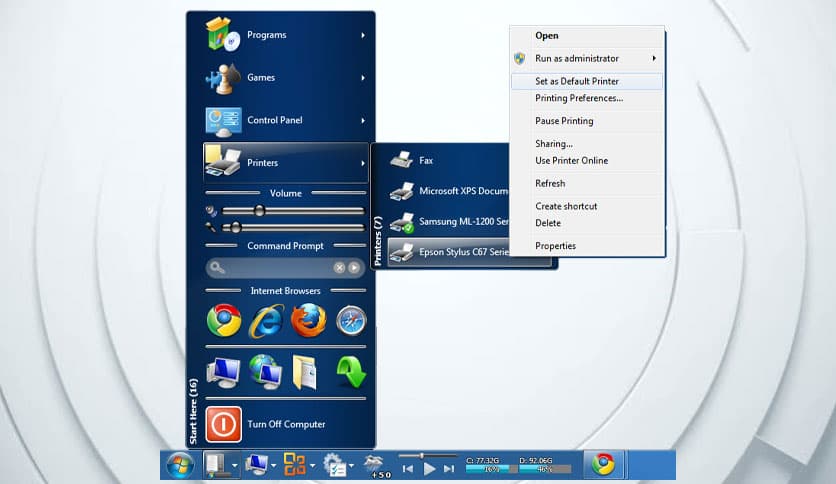Click the red power button icon

[x=223, y=425]
